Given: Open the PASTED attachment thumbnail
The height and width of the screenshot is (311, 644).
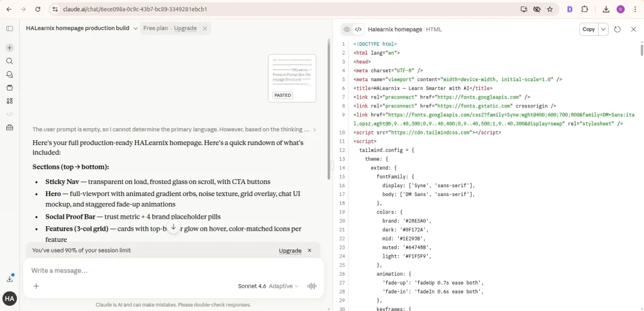Looking at the screenshot, I should [x=292, y=78].
